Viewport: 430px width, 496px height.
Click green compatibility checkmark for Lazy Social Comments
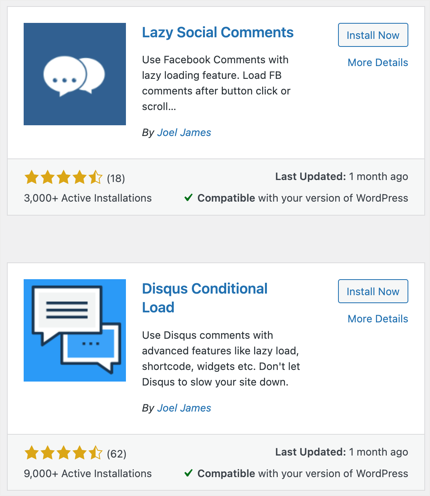coord(189,198)
